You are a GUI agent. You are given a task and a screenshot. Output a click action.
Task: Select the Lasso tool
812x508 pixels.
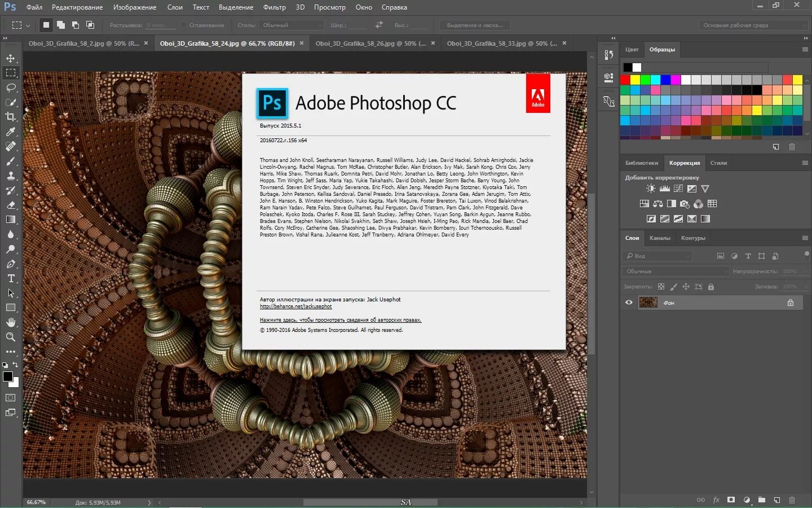(11, 87)
